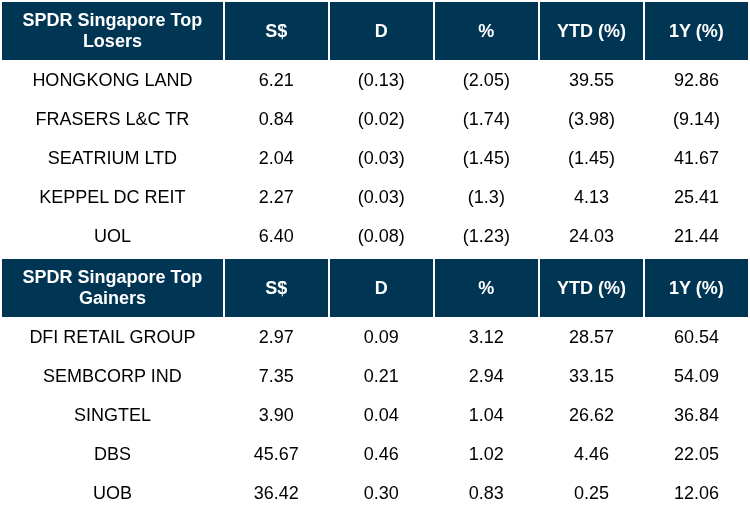Click the SEATRIUM LTD stock name
The image size is (750, 514).
[112, 158]
